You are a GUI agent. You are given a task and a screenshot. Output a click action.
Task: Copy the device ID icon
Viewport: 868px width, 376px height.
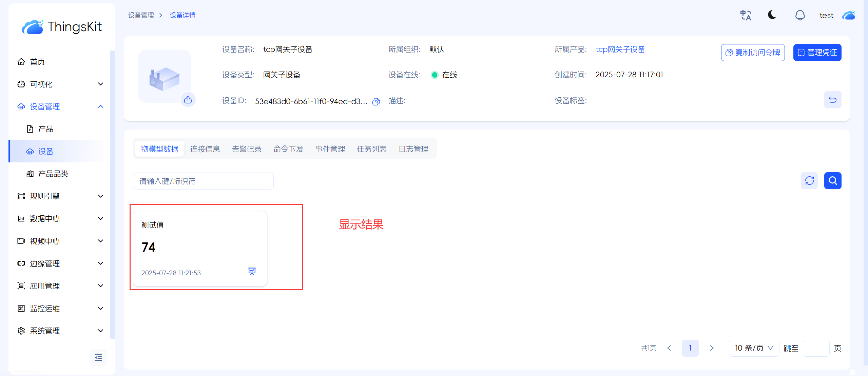coord(376,101)
